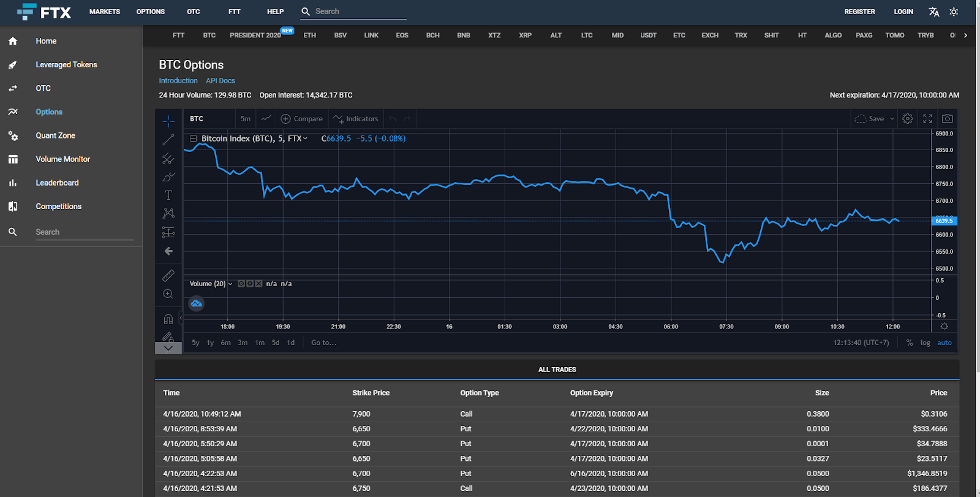
Task: Hide the Volume indicator with eye icon
Action: pyautogui.click(x=241, y=284)
